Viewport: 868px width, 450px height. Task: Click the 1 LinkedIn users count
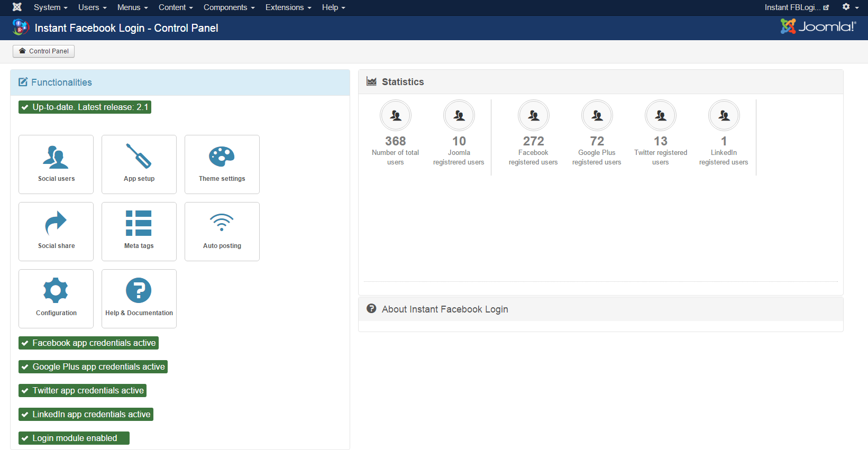[724, 141]
